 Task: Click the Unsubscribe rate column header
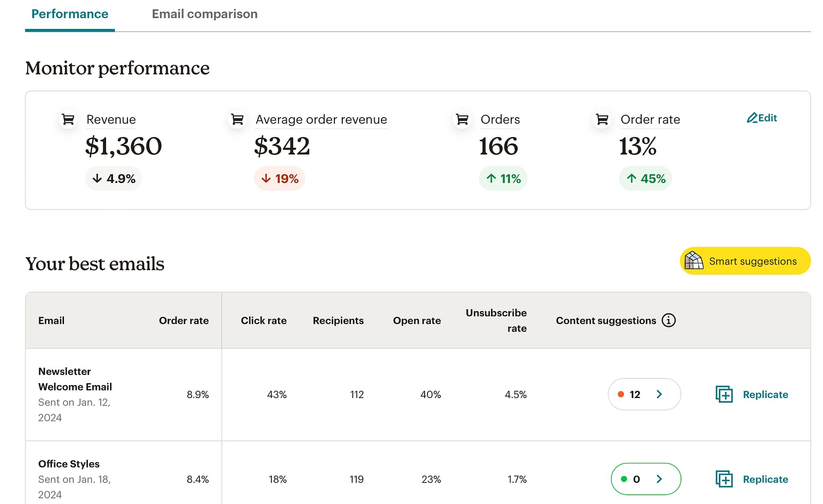[x=496, y=321]
